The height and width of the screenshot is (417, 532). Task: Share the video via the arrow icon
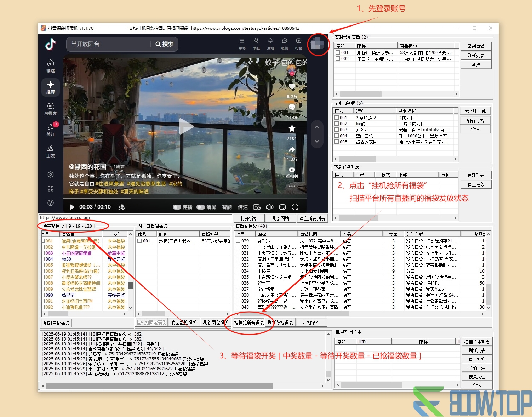pyautogui.click(x=292, y=149)
